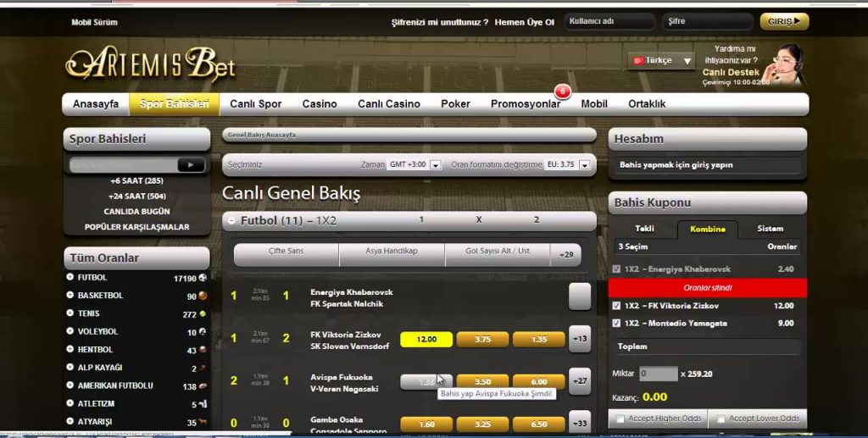Open POPÜLER KARŞILAŞMALAR link

pyautogui.click(x=136, y=227)
